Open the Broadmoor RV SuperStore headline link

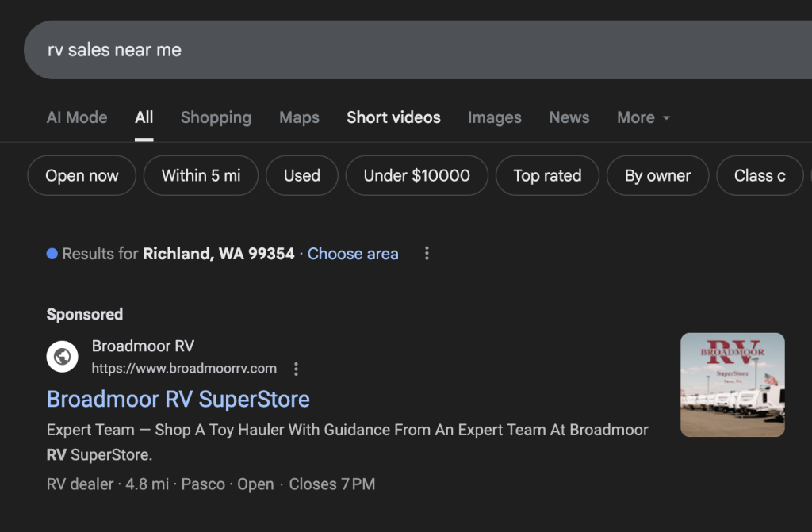tap(178, 399)
